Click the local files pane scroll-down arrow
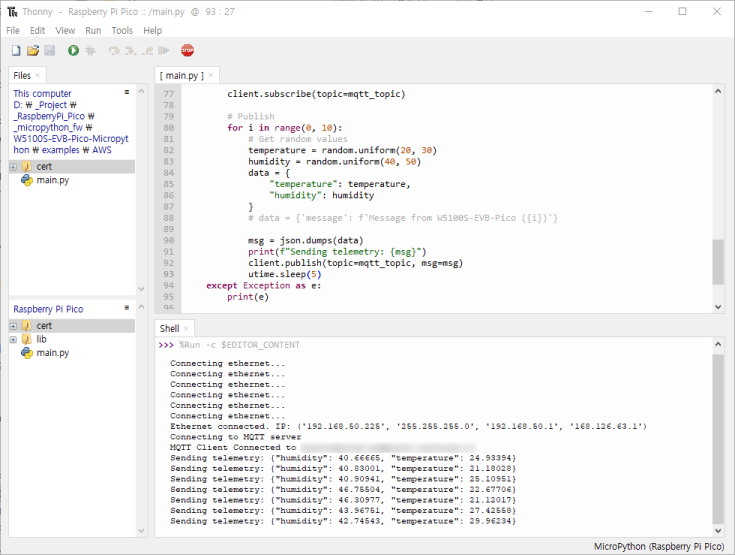 coord(141,289)
